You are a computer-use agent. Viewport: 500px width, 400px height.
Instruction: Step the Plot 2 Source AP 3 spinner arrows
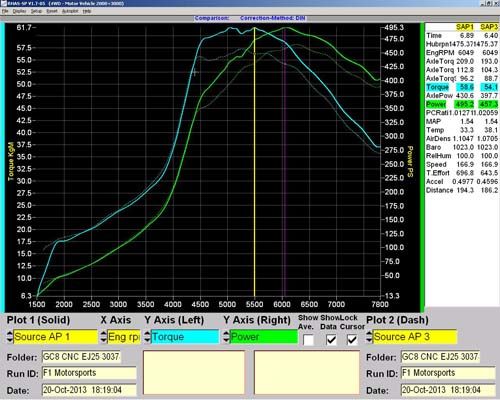pyautogui.click(x=369, y=337)
